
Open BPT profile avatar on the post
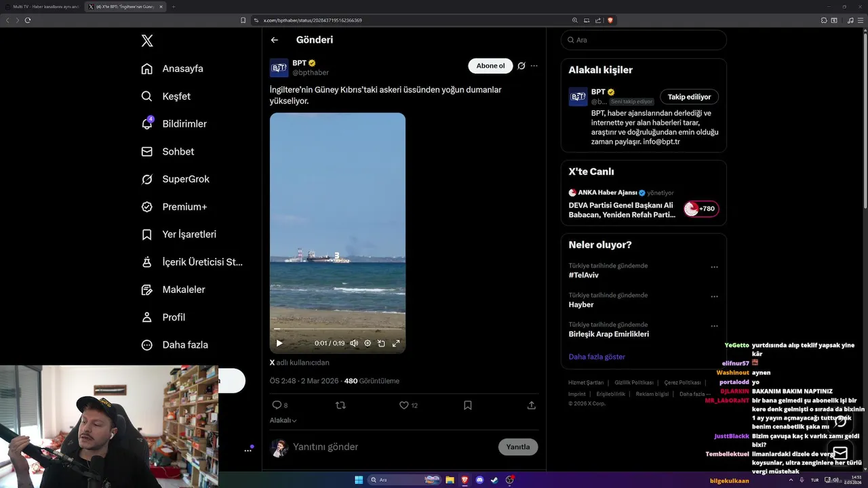(x=279, y=68)
